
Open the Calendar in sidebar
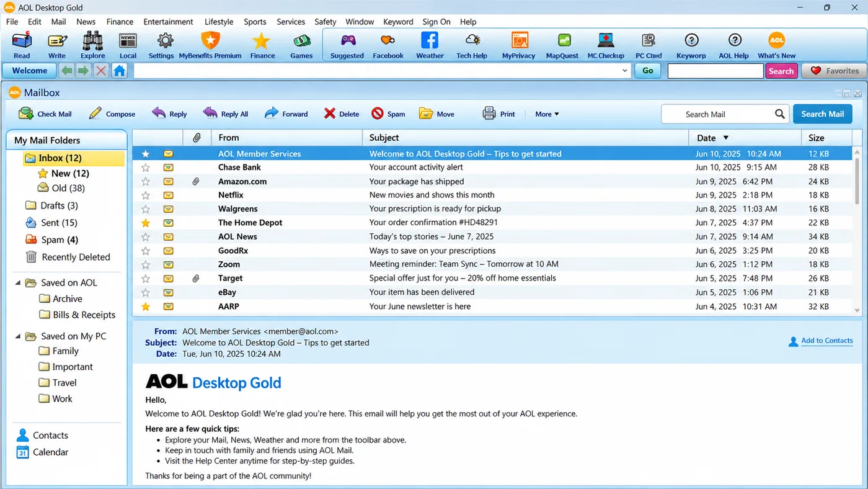(42, 452)
